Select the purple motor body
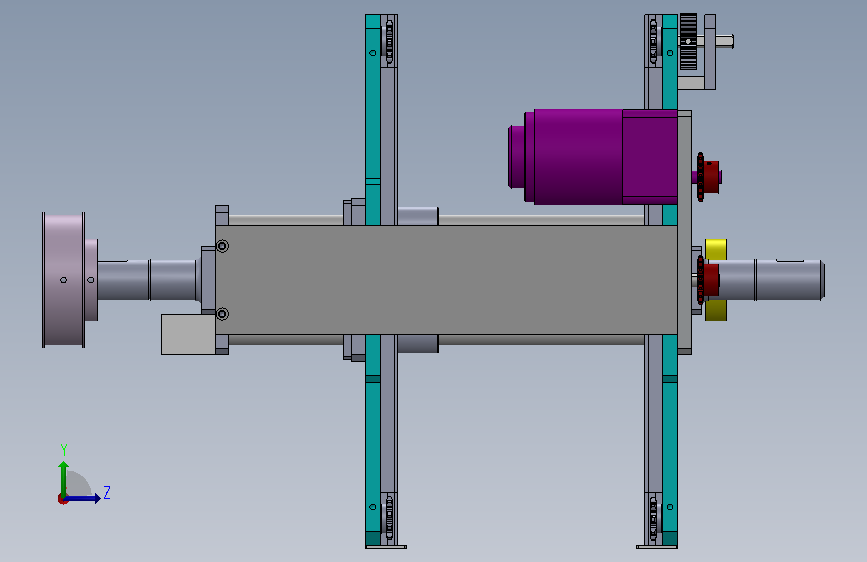Image resolution: width=867 pixels, height=562 pixels. click(593, 157)
